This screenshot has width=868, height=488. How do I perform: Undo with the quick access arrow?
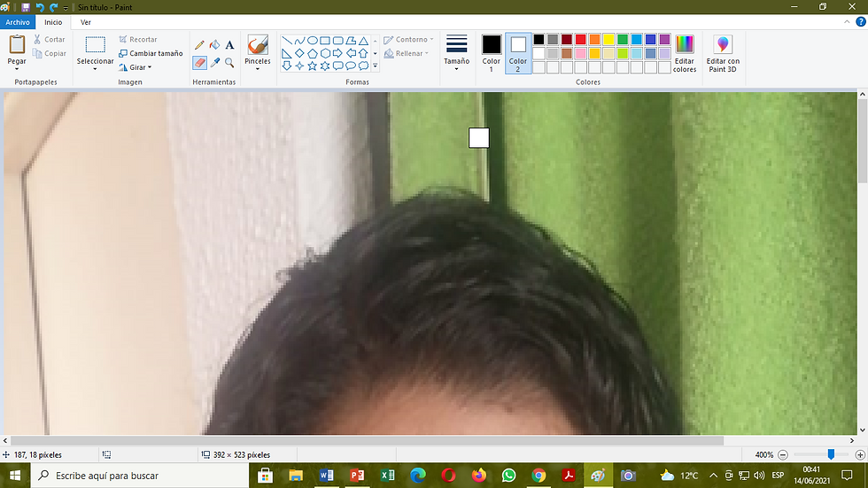coord(40,7)
